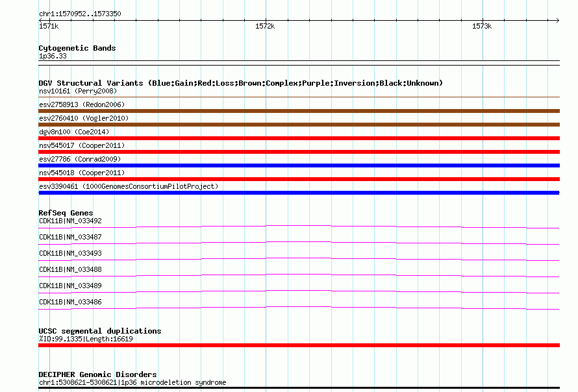Click the red segmental duplication bar

(299, 345)
